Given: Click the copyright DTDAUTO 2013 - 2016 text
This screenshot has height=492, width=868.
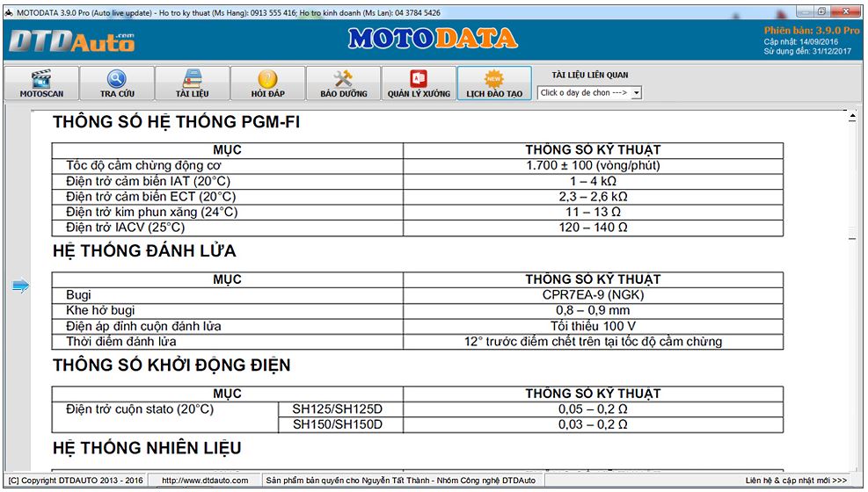Looking at the screenshot, I should click(76, 481).
